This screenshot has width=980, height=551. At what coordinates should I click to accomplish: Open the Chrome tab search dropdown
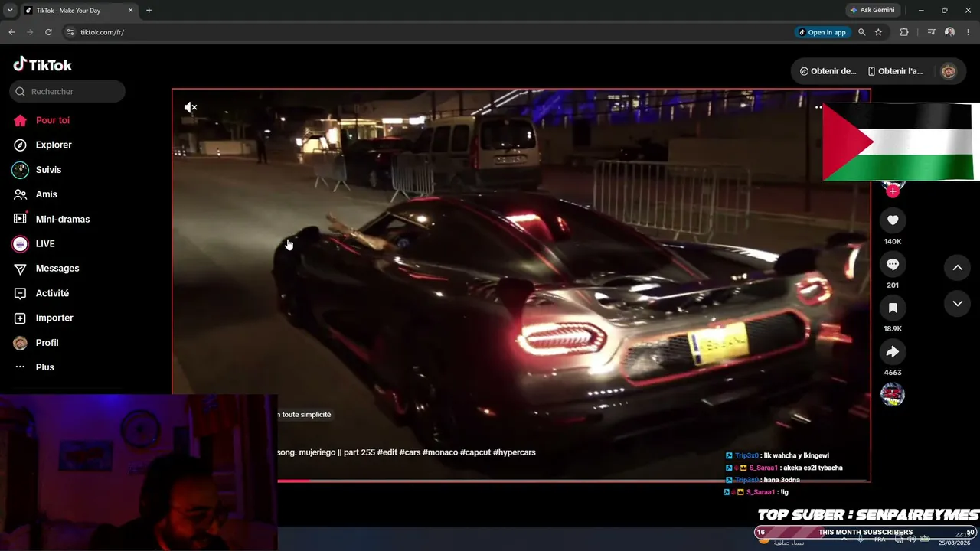[x=10, y=11]
